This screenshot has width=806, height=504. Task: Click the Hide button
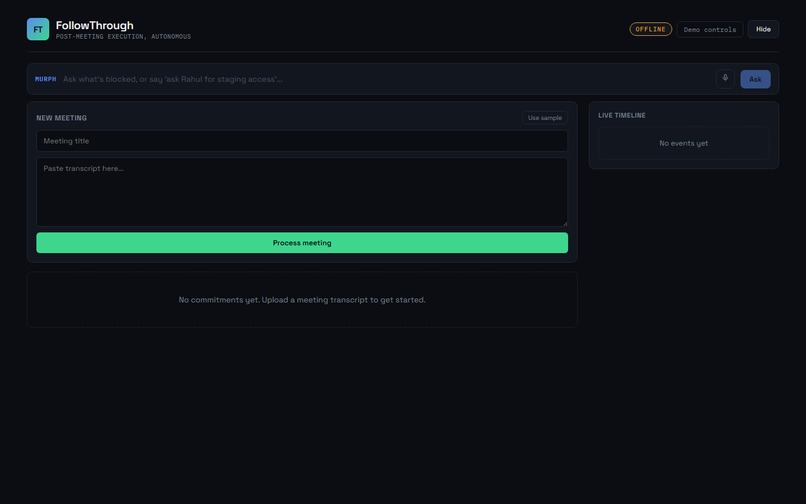pos(763,29)
